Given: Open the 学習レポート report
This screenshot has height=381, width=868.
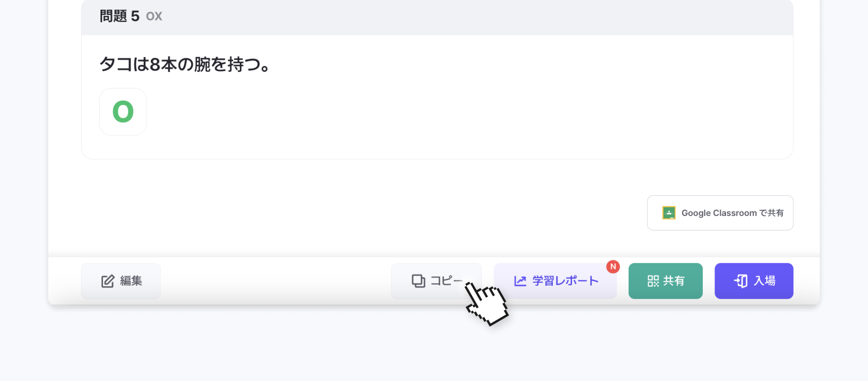Looking at the screenshot, I should [555, 281].
